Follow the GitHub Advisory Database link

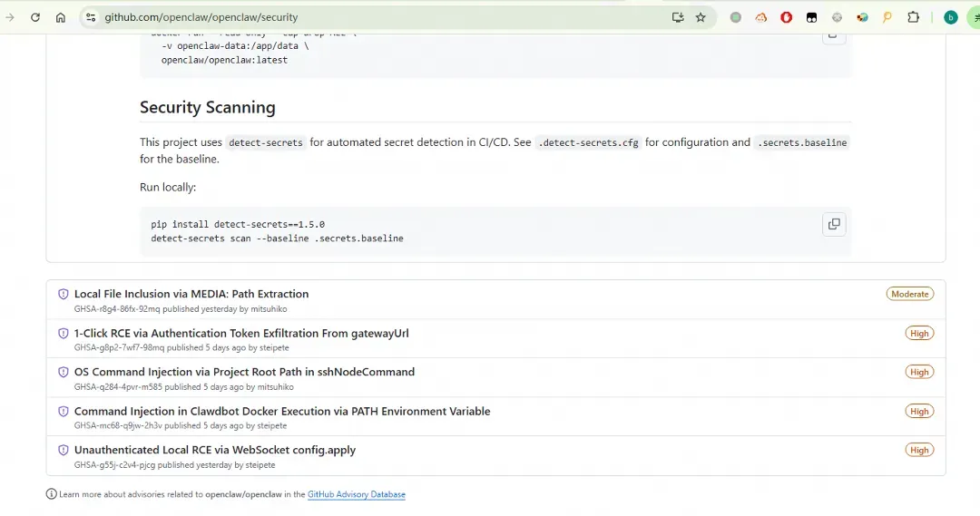point(357,494)
